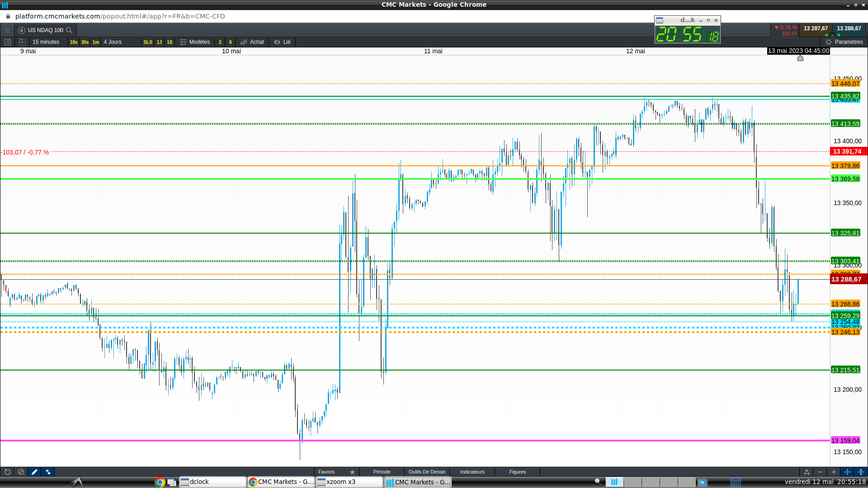Open the hamburger menu icon
The image size is (868, 488).
coord(7,30)
